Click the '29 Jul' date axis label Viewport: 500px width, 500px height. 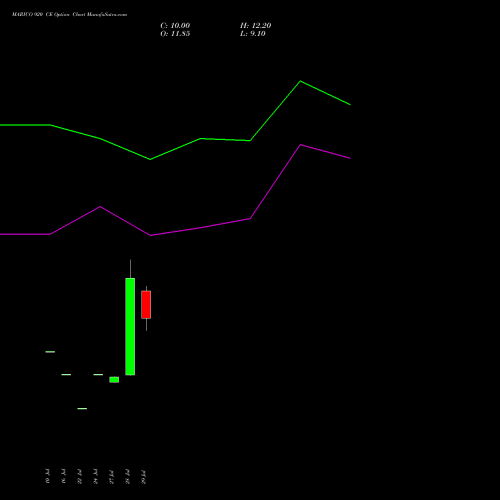point(144,477)
